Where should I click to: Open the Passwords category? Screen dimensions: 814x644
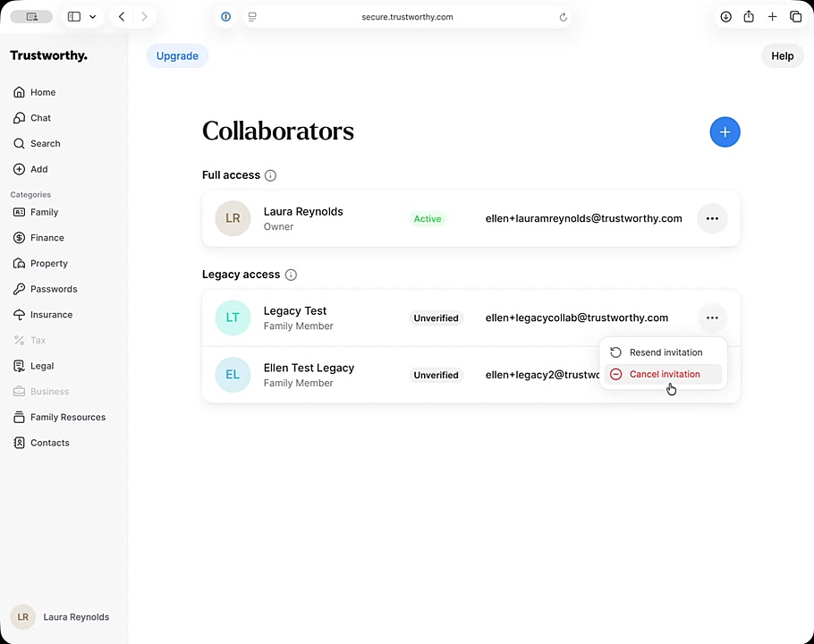coord(53,289)
